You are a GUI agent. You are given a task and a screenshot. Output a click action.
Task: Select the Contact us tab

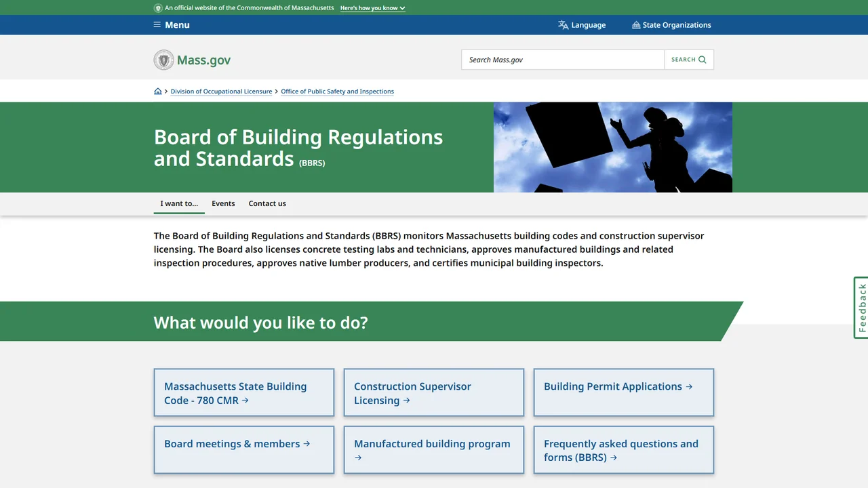click(x=267, y=203)
